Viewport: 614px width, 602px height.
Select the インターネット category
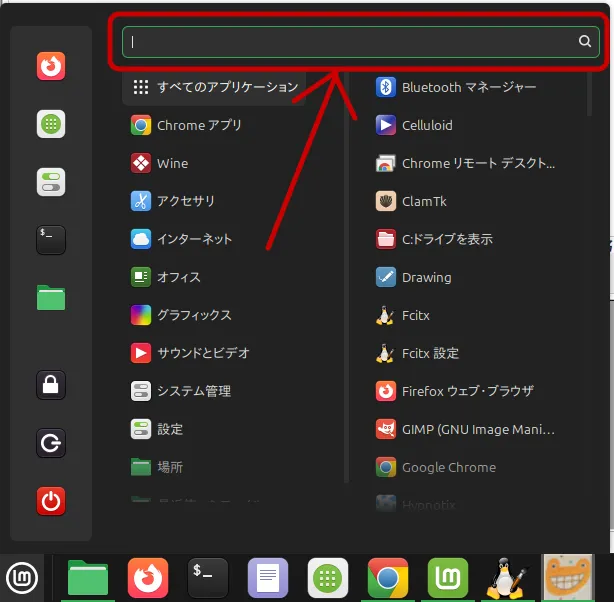point(194,239)
